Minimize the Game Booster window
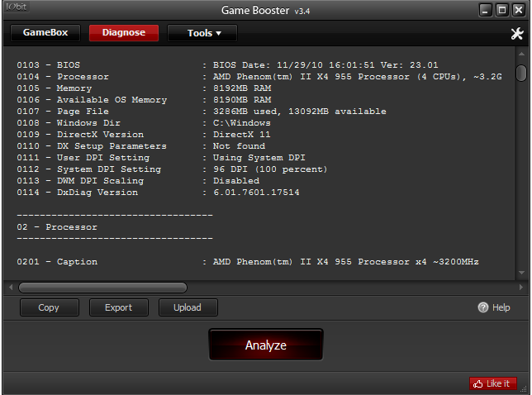The image size is (532, 395). click(x=485, y=10)
